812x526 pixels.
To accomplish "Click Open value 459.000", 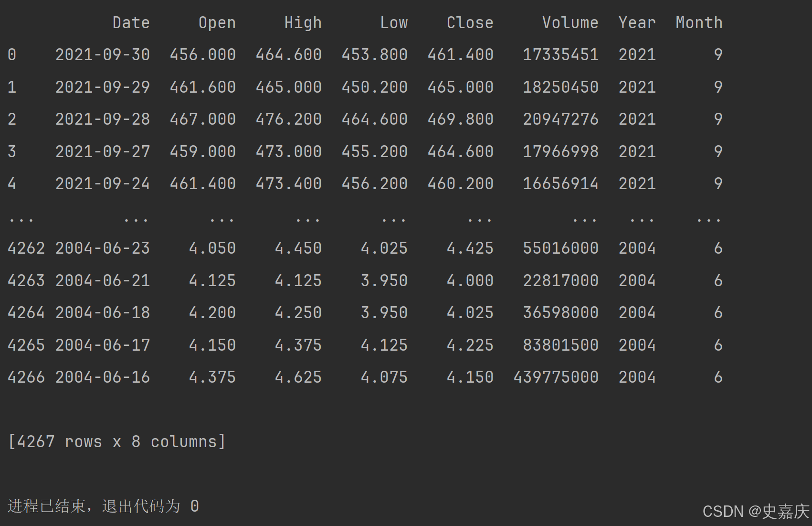I will click(203, 151).
